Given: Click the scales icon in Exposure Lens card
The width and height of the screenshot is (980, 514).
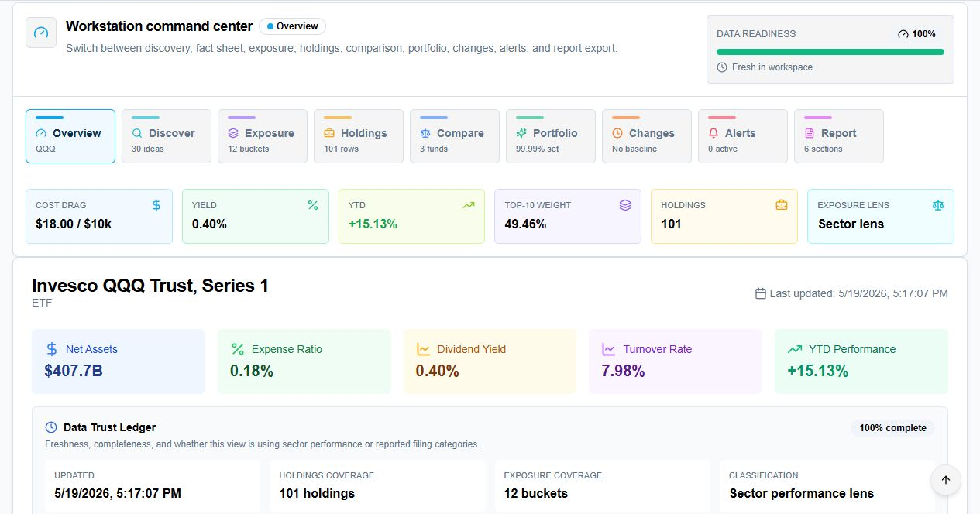Looking at the screenshot, I should (x=938, y=205).
